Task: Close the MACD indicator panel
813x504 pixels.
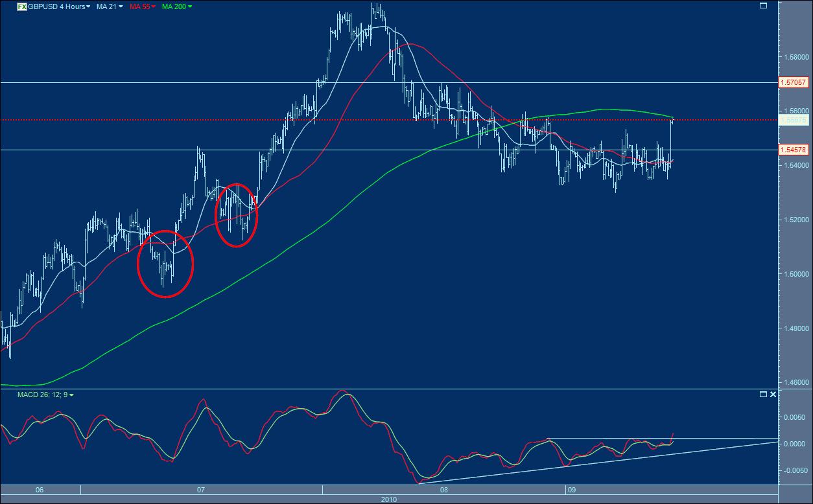Action: click(x=772, y=394)
